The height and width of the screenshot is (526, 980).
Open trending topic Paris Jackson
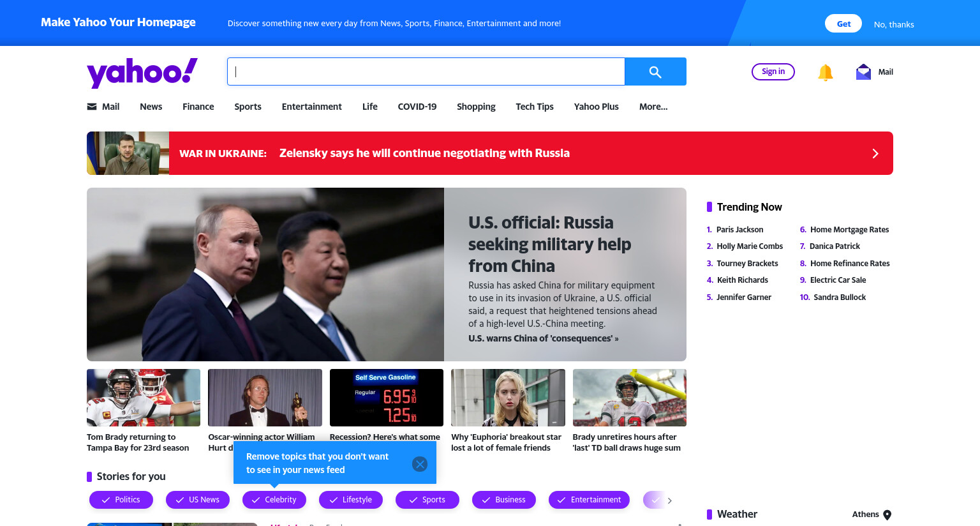pyautogui.click(x=739, y=230)
